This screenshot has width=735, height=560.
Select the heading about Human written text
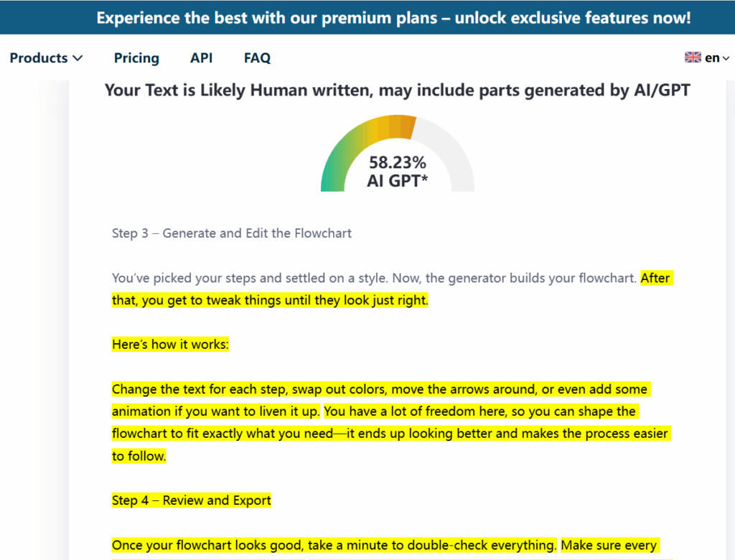[397, 90]
